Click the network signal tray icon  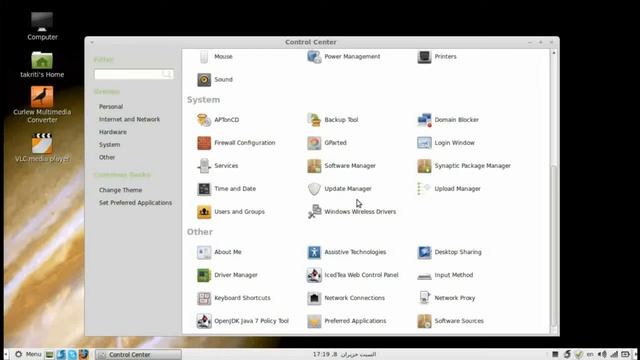[x=614, y=354]
